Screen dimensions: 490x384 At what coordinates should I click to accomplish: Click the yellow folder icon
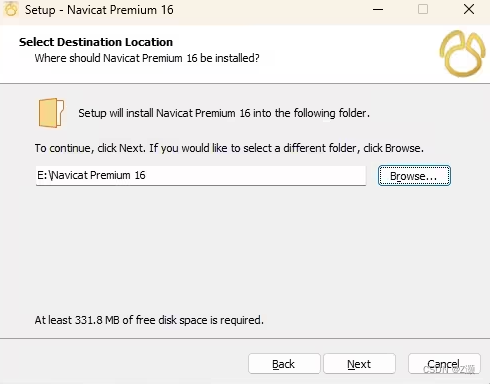click(x=51, y=113)
